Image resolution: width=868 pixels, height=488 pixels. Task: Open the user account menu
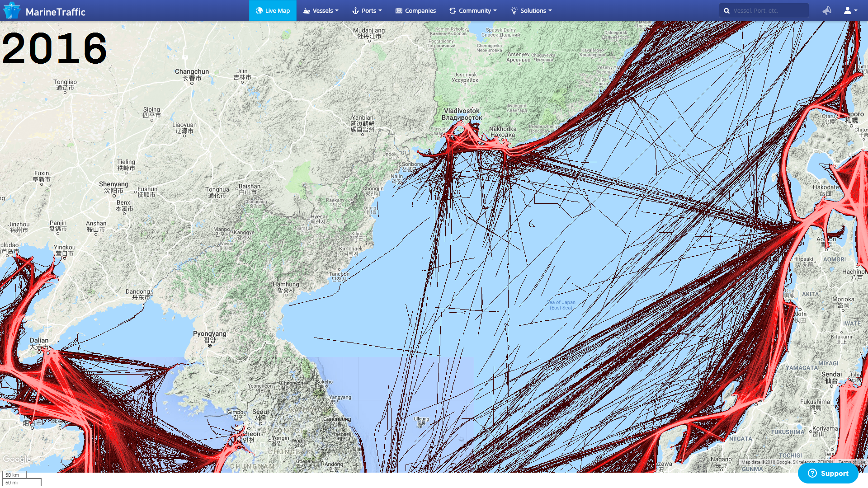click(850, 10)
